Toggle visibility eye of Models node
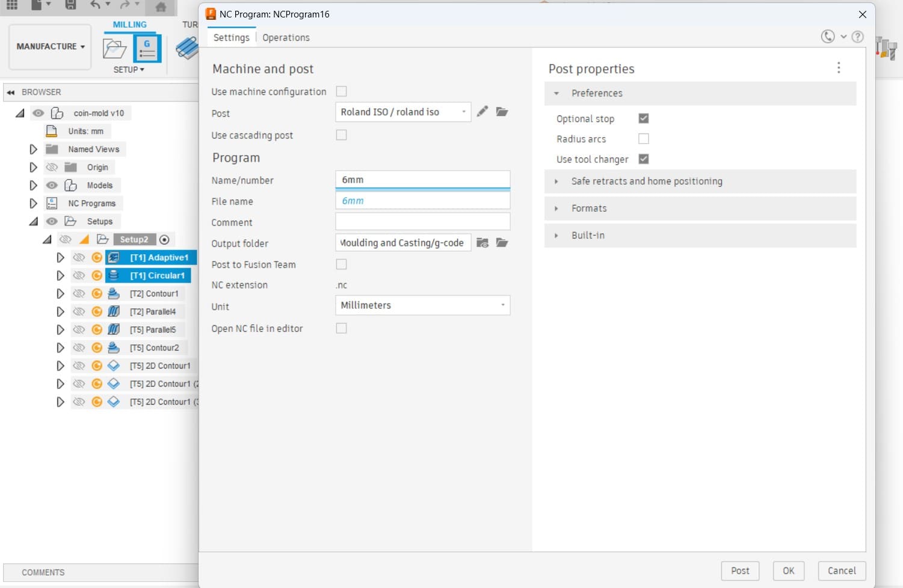The height and width of the screenshot is (588, 903). point(52,185)
